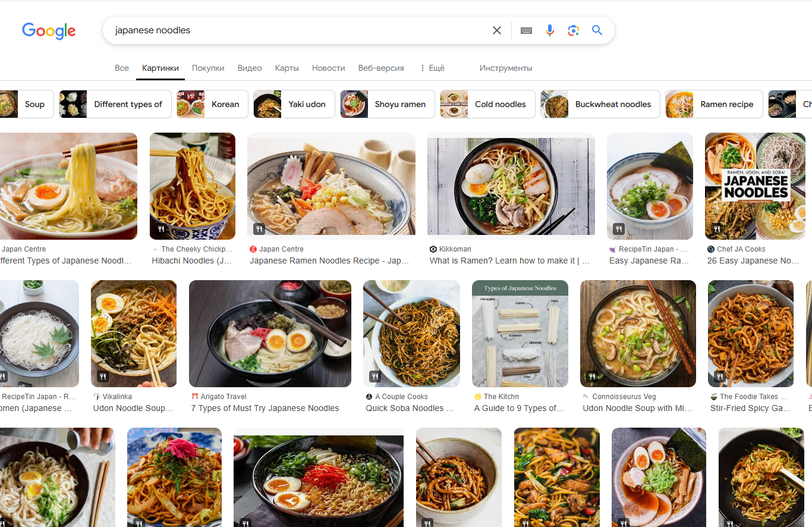Open the Types of Japanese Noodles guide thumbnail
The width and height of the screenshot is (812, 527).
coord(520,334)
